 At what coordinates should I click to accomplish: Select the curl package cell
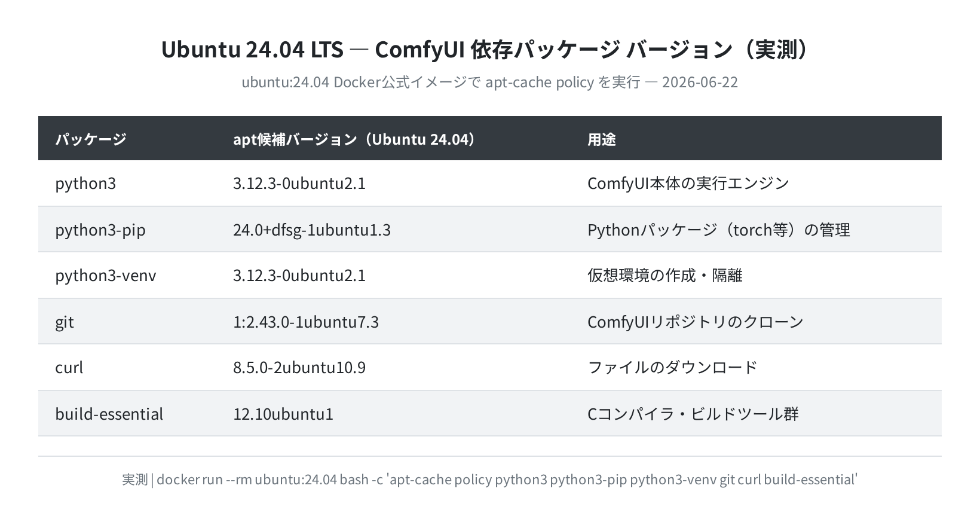[69, 368]
